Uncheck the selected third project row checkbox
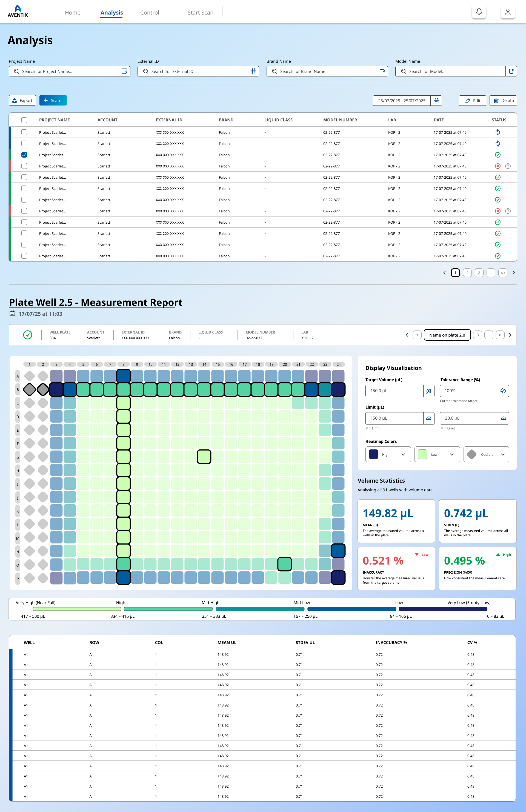The width and height of the screenshot is (526, 812). 24,155
